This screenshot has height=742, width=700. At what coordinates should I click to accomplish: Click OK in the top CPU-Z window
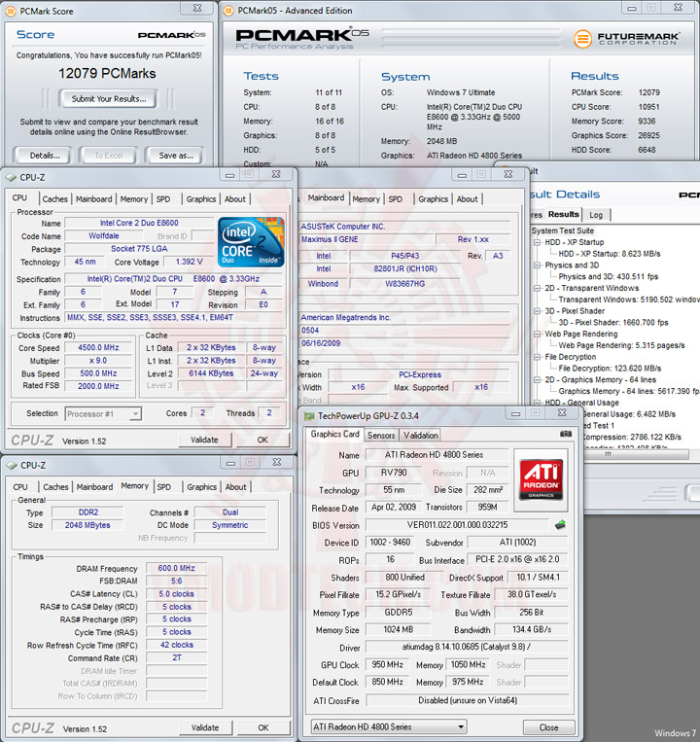(x=262, y=441)
